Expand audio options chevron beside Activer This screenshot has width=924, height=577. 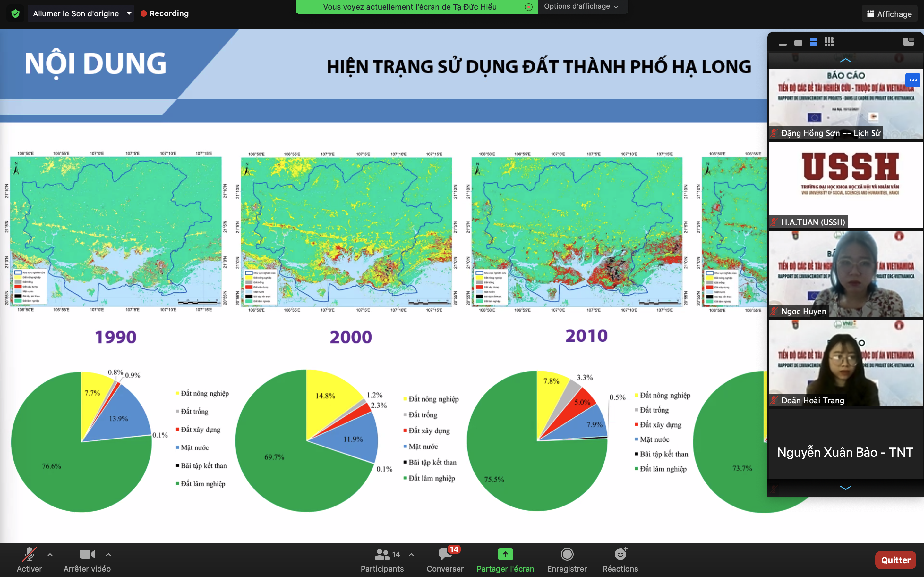coord(50,555)
